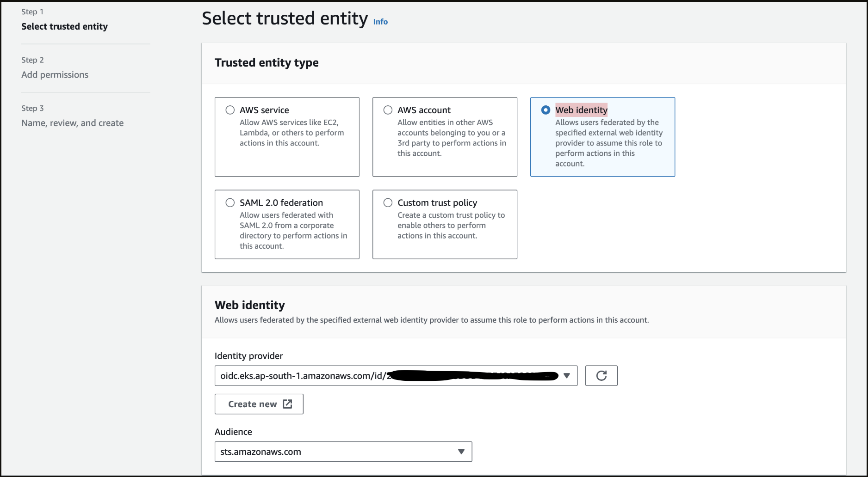Click the AWS account card description text
Screen dimensions: 868x477
(451, 138)
